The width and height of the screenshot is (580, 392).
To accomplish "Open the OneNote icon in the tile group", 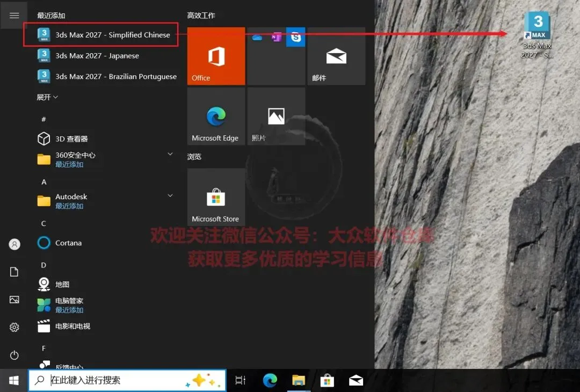I will [277, 37].
